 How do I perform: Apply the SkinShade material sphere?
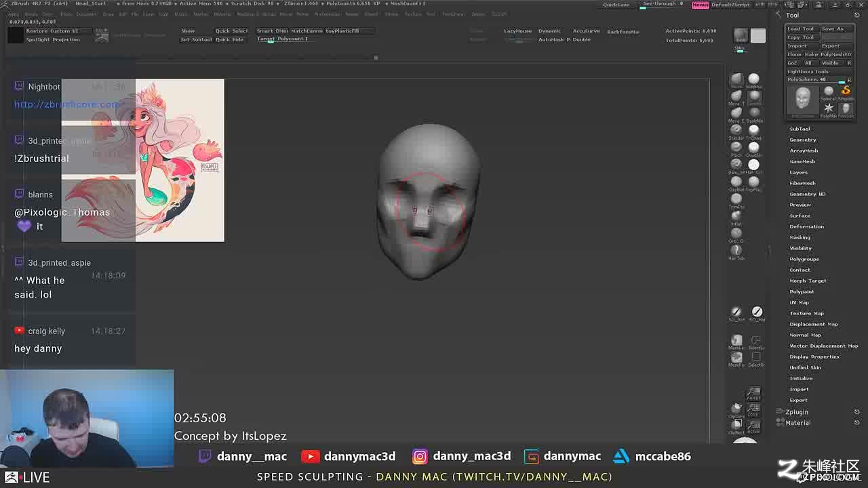click(x=754, y=79)
